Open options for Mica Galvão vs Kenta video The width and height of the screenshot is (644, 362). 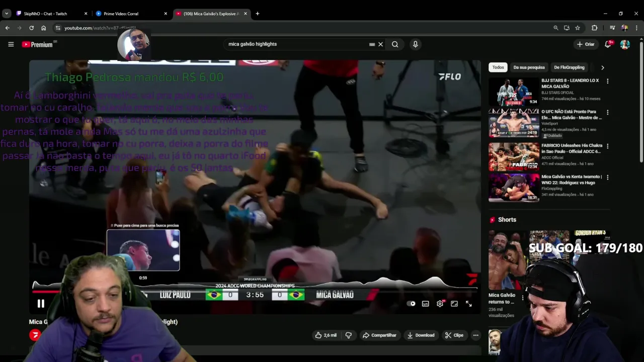coord(607,177)
